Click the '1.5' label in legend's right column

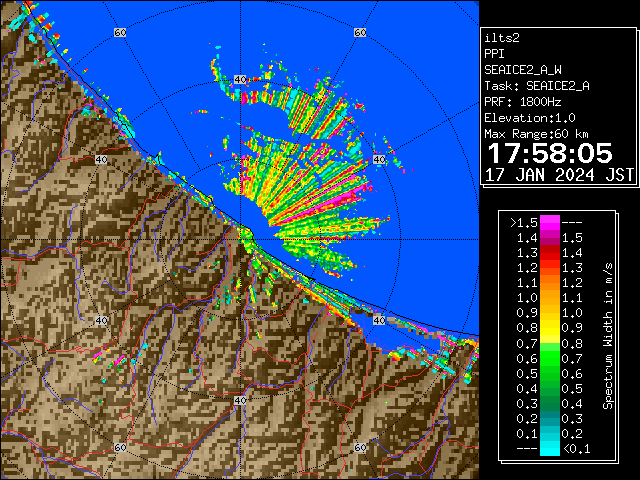(x=572, y=238)
